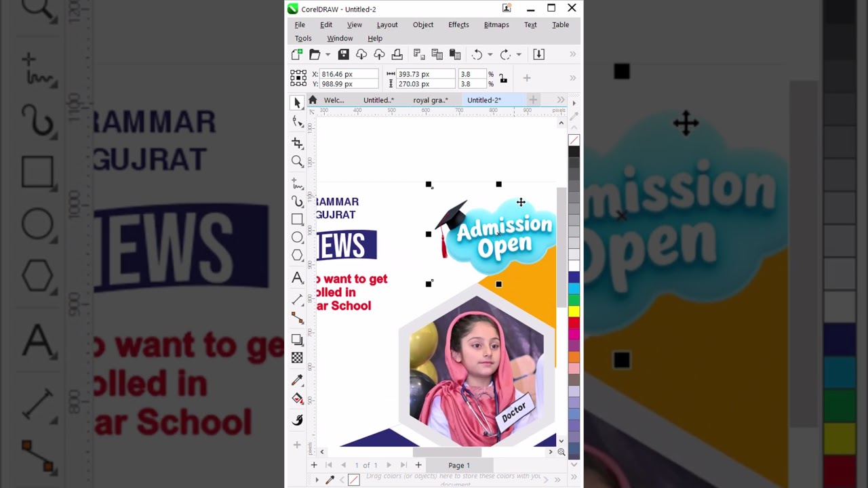This screenshot has width=868, height=488.
Task: Expand the document palette flyout arrow
Action: [x=317, y=480]
